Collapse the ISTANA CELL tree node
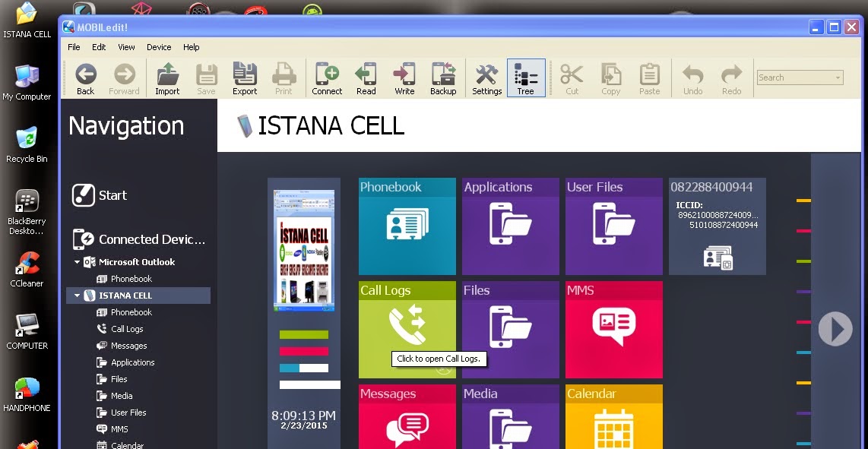The width and height of the screenshot is (868, 449). [x=77, y=296]
